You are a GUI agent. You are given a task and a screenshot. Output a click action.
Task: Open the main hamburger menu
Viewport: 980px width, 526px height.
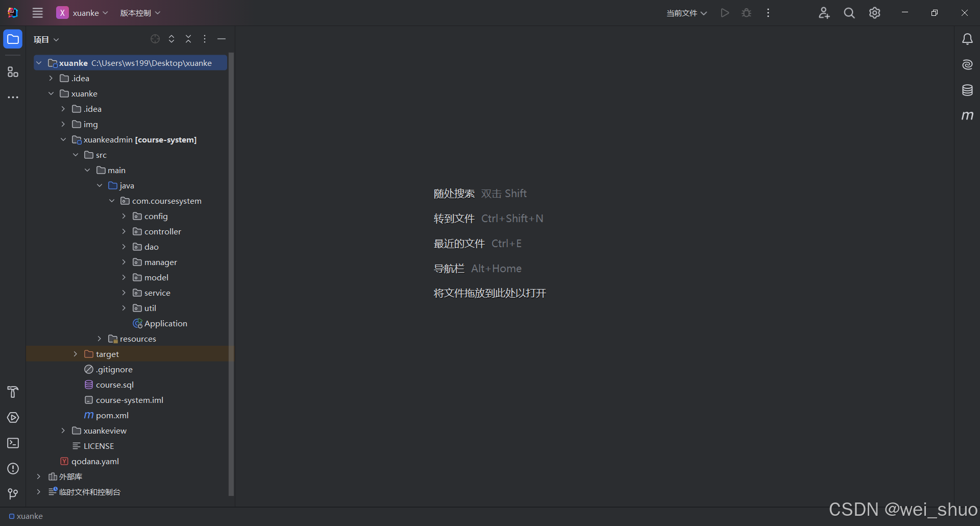(38, 13)
